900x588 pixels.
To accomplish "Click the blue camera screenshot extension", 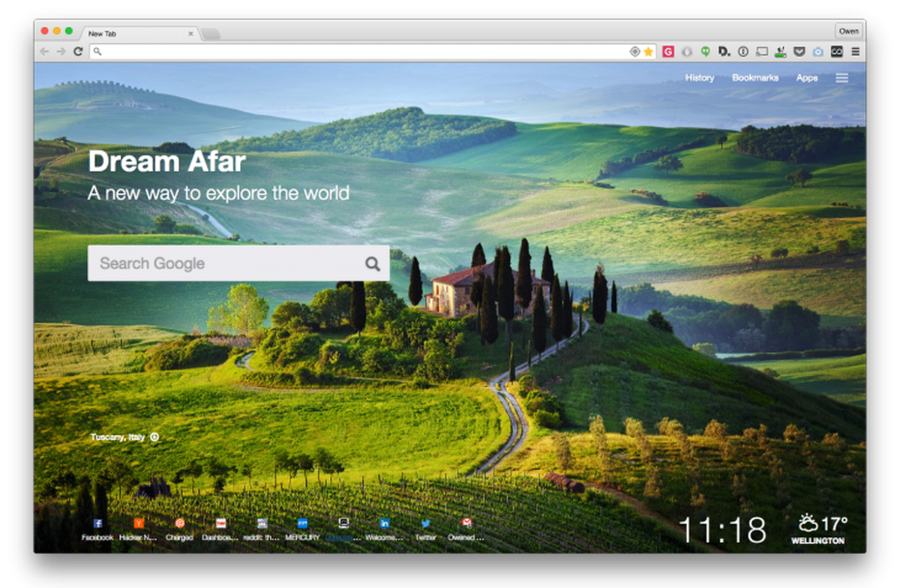I will [x=818, y=52].
